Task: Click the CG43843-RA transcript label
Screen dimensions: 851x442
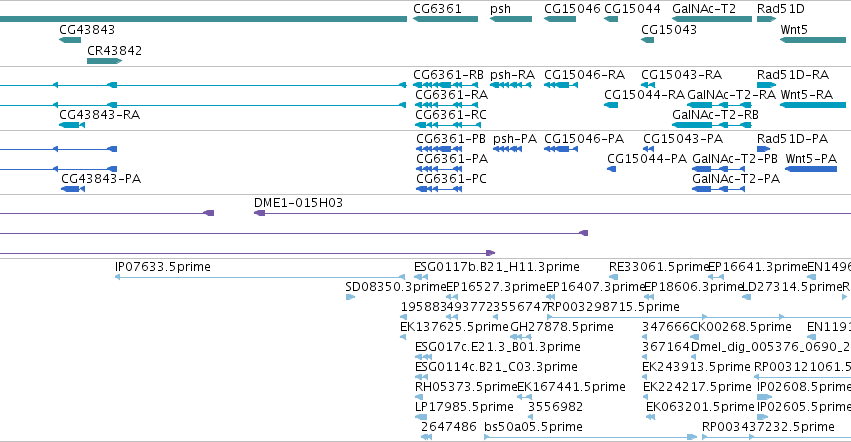Action: coord(99,115)
